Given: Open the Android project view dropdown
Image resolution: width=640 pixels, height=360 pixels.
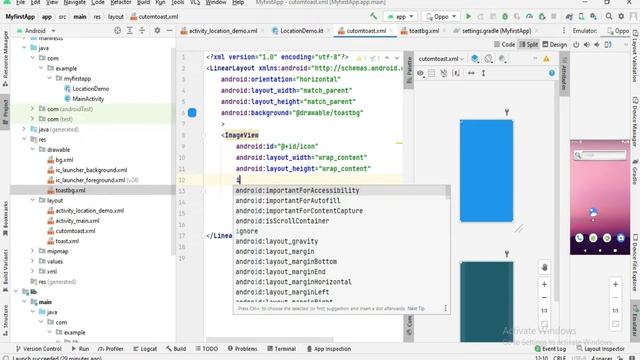Looking at the screenshot, I should tap(36, 31).
